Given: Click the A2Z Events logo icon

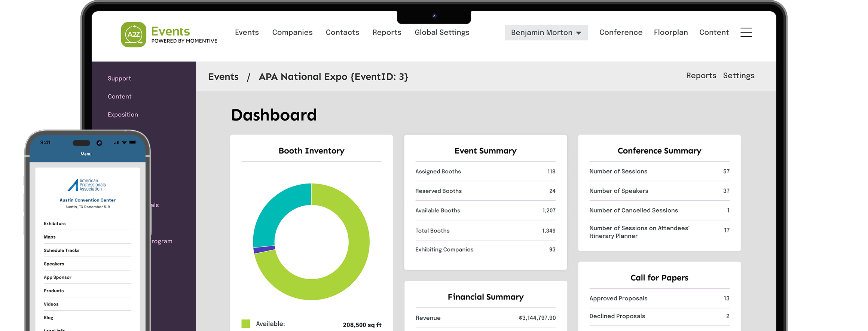Looking at the screenshot, I should pyautogui.click(x=134, y=34).
